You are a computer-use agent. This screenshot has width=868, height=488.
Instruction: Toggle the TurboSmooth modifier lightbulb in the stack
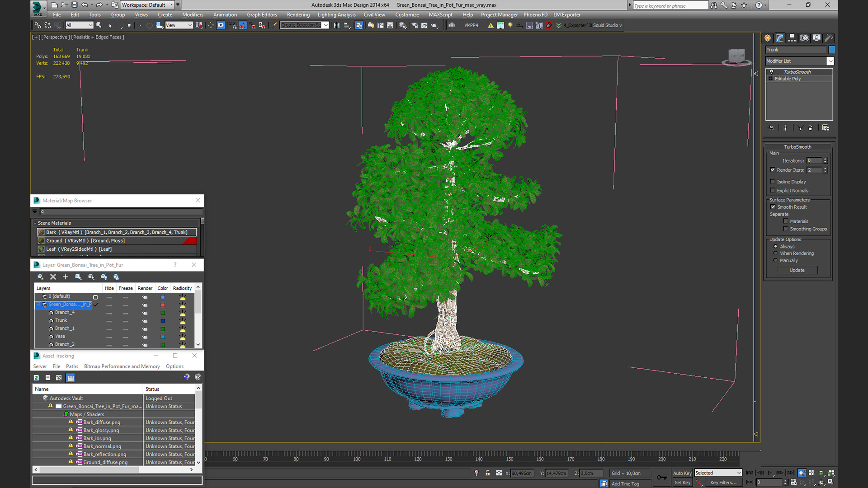click(x=772, y=72)
